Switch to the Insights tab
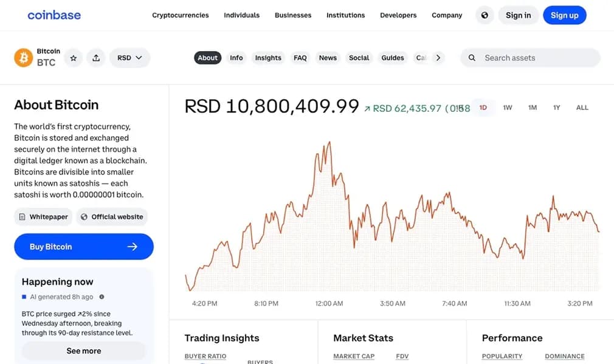The width and height of the screenshot is (614, 364). coord(267,57)
